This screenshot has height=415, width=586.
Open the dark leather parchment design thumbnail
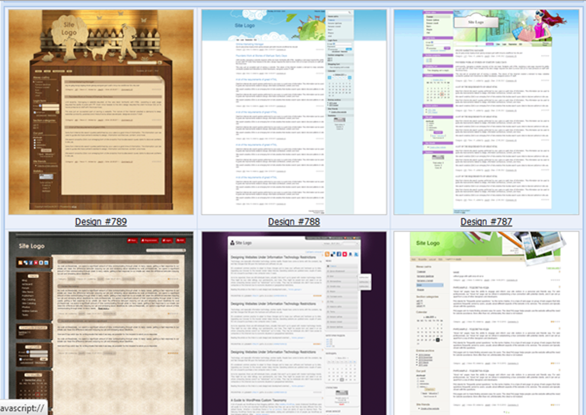click(101, 323)
